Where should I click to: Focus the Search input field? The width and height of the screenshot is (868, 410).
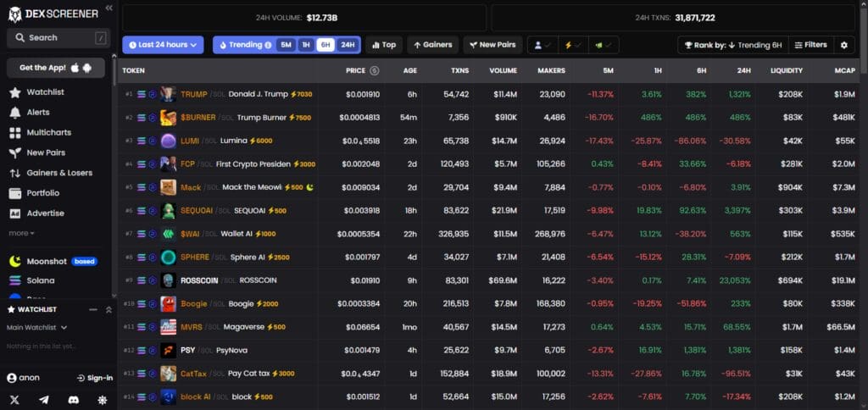pyautogui.click(x=58, y=38)
